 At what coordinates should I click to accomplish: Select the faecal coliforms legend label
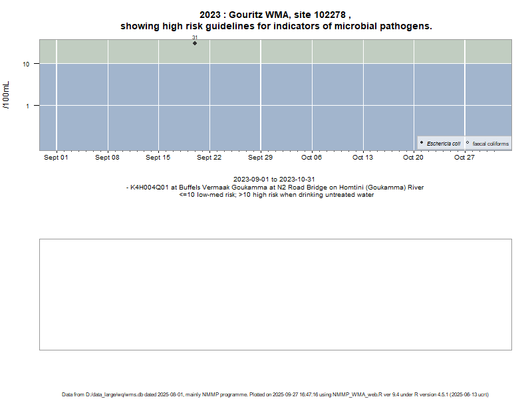pos(491,144)
